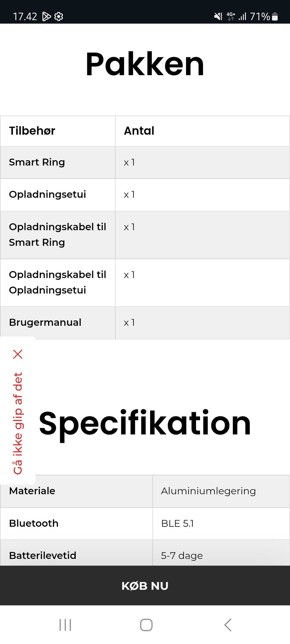Tap the muted sound status icon
This screenshot has width=290, height=644.
(218, 16)
